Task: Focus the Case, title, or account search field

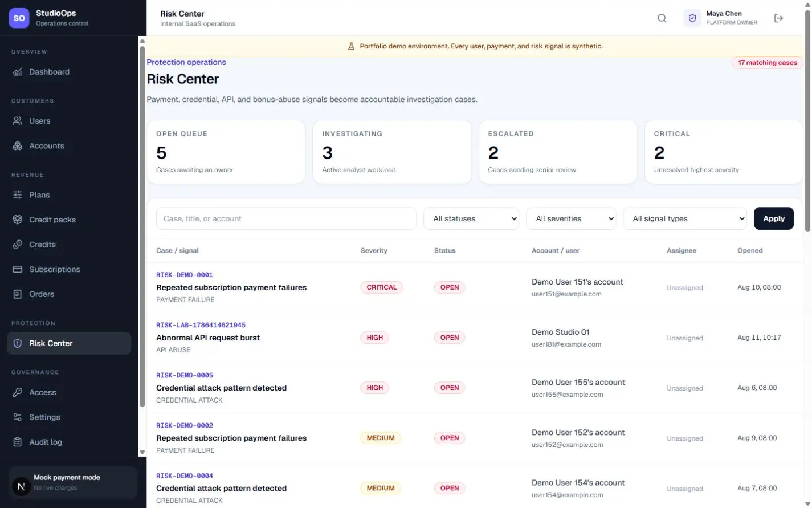Action: (286, 218)
